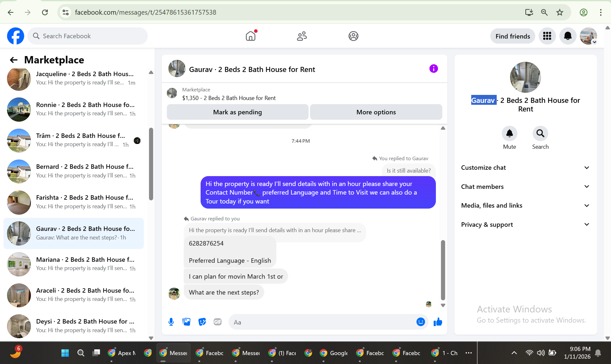Open the $1,350 Marketplace listing link
This screenshot has height=364, width=611.
click(229, 98)
